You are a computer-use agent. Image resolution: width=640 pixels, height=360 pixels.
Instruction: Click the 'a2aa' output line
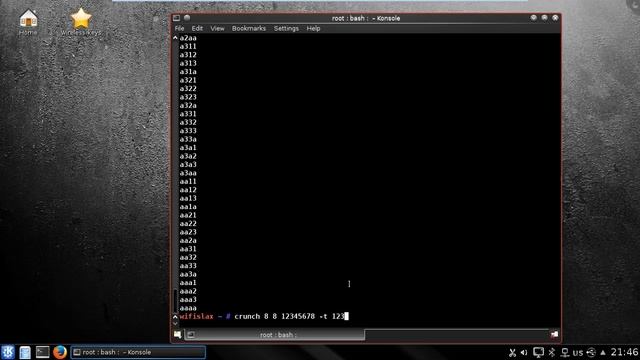pos(188,38)
